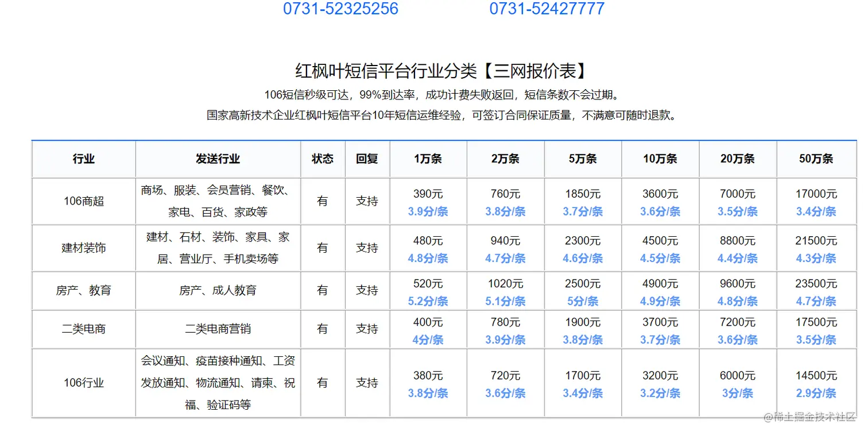This screenshot has width=868, height=435.
Task: Click the 1万条 column header
Action: (x=428, y=159)
